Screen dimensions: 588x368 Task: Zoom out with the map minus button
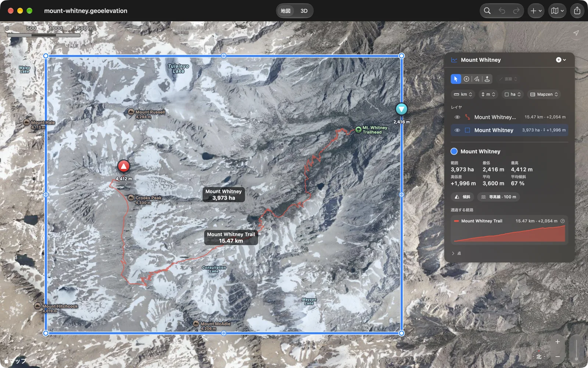[557, 357]
